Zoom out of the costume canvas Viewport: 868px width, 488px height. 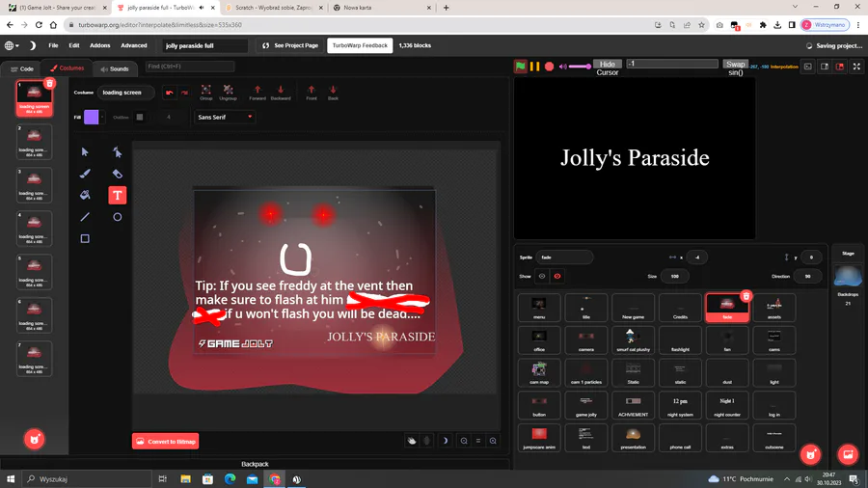coord(464,441)
